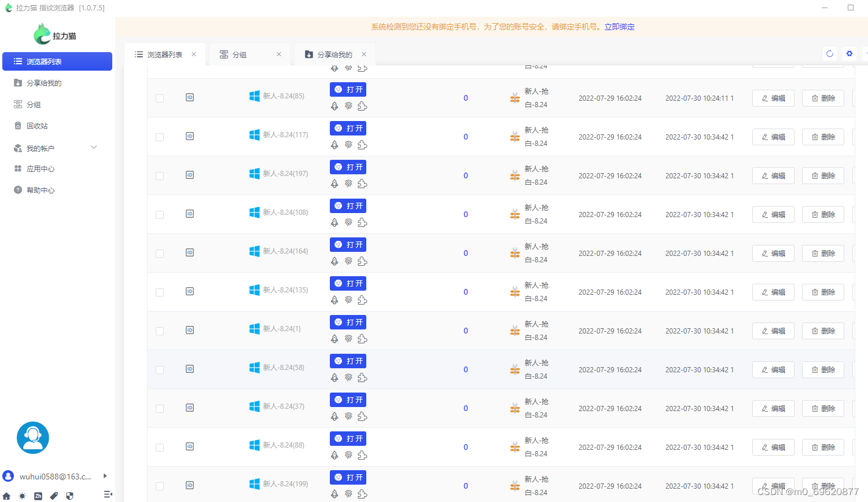The image size is (868, 502).
Task: Click puzzle extension icon in 新人-8.24(197) row
Action: click(x=362, y=184)
